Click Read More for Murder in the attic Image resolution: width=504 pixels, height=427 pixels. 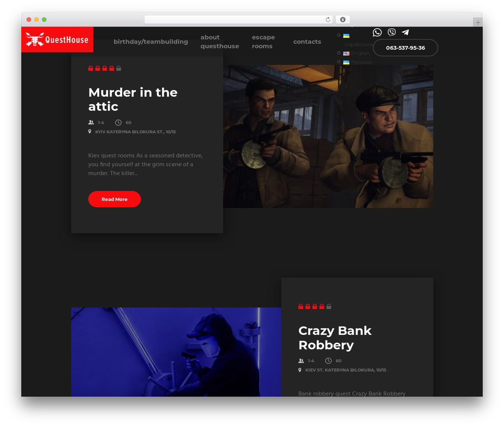tap(115, 199)
